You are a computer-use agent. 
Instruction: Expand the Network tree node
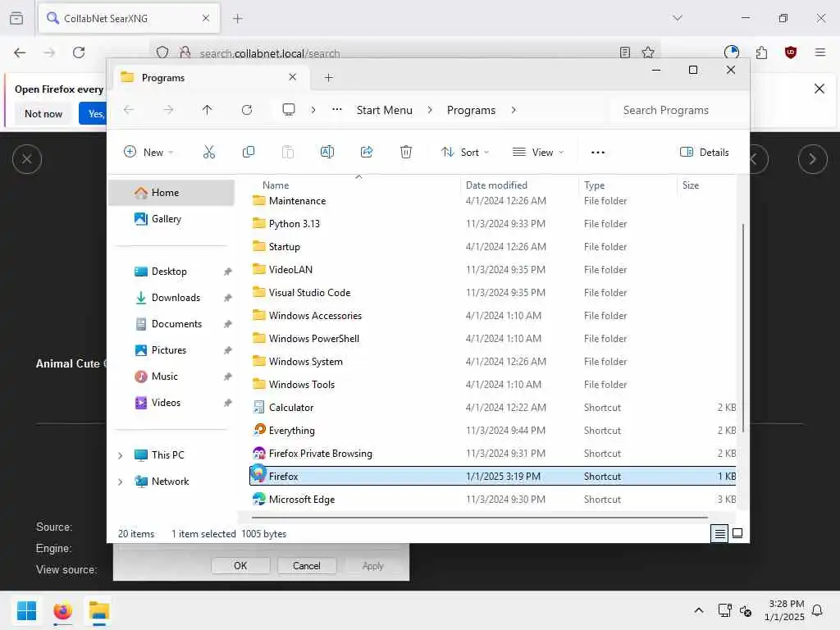pos(121,482)
